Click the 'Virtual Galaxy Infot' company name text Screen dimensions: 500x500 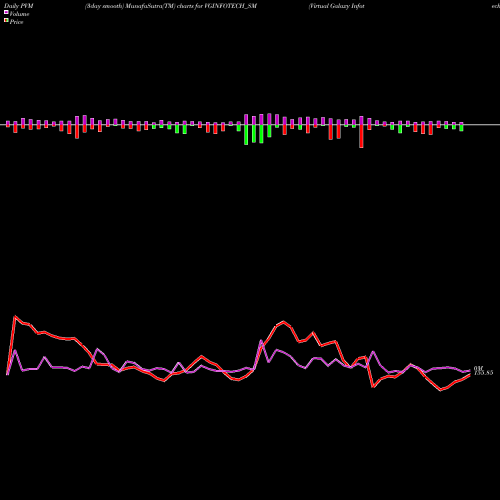pyautogui.click(x=336, y=6)
